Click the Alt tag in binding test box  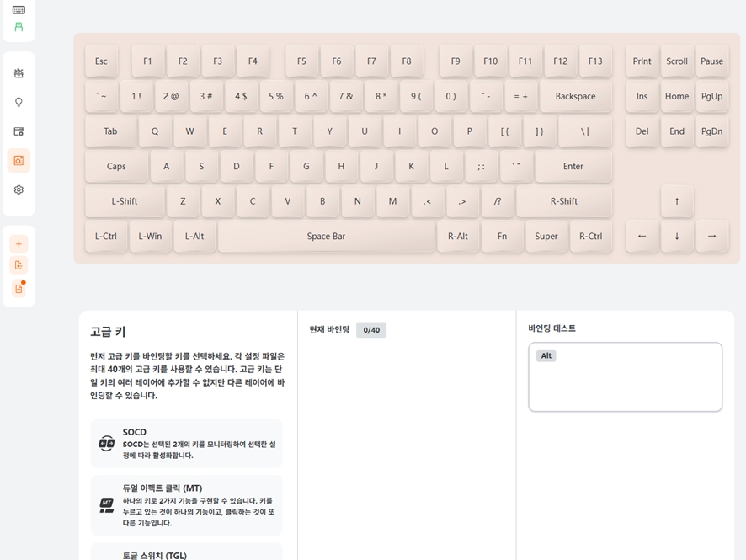[x=546, y=356]
